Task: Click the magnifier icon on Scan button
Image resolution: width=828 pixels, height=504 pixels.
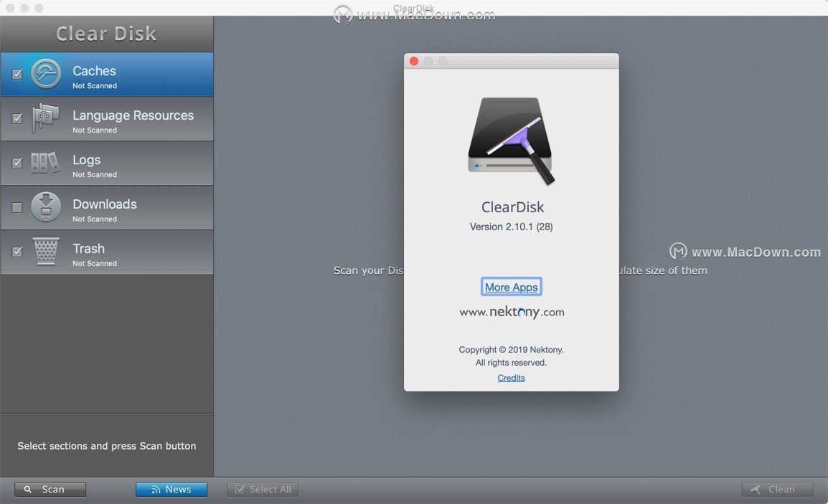Action: point(27,489)
